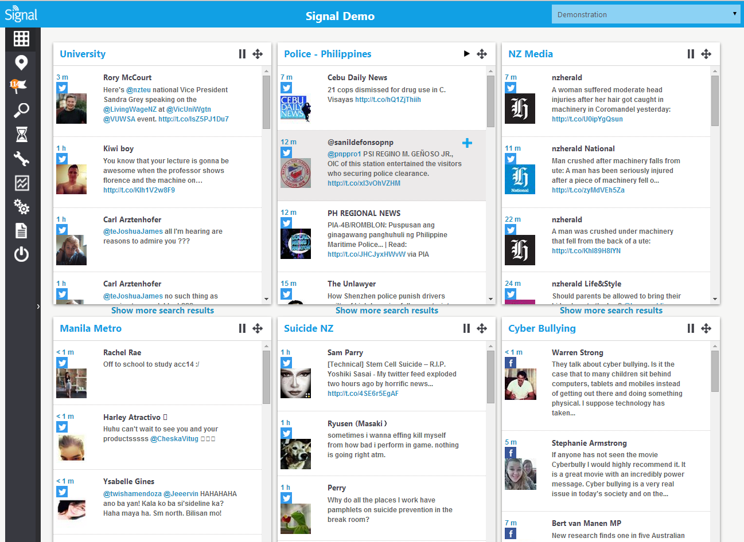Click Twitter icon on Rory McCourt post
744x542 pixels.
click(x=62, y=88)
